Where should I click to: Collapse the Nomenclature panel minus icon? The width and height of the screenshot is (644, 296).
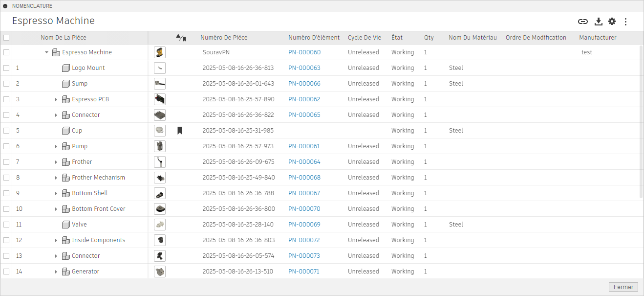tap(5, 6)
